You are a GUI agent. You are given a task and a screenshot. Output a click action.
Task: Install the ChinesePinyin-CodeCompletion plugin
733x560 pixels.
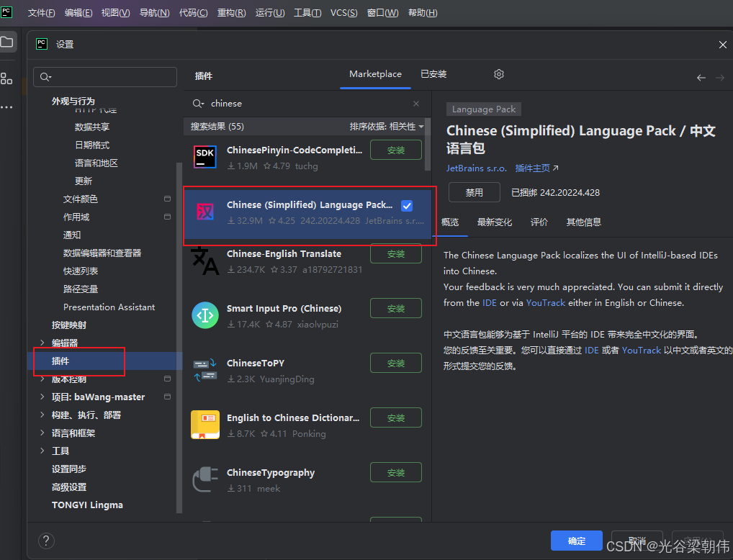click(396, 150)
